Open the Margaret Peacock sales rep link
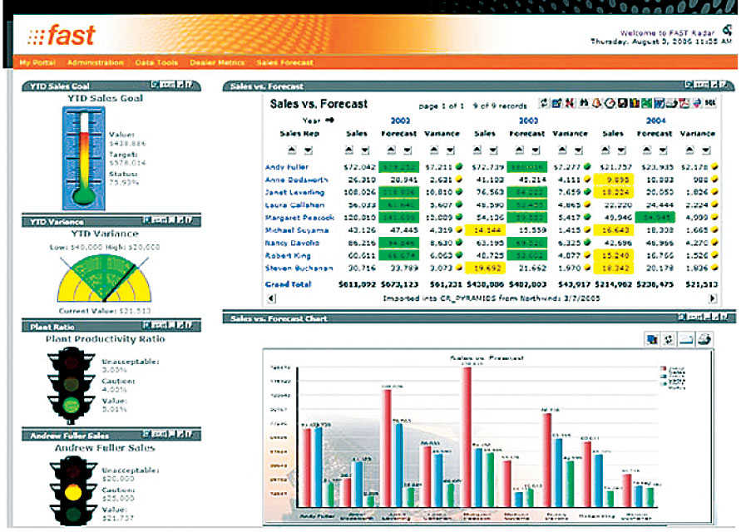 point(299,217)
